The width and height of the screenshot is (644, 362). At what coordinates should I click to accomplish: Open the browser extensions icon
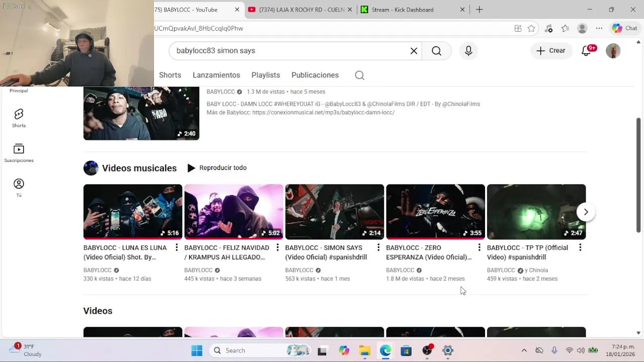(x=548, y=29)
